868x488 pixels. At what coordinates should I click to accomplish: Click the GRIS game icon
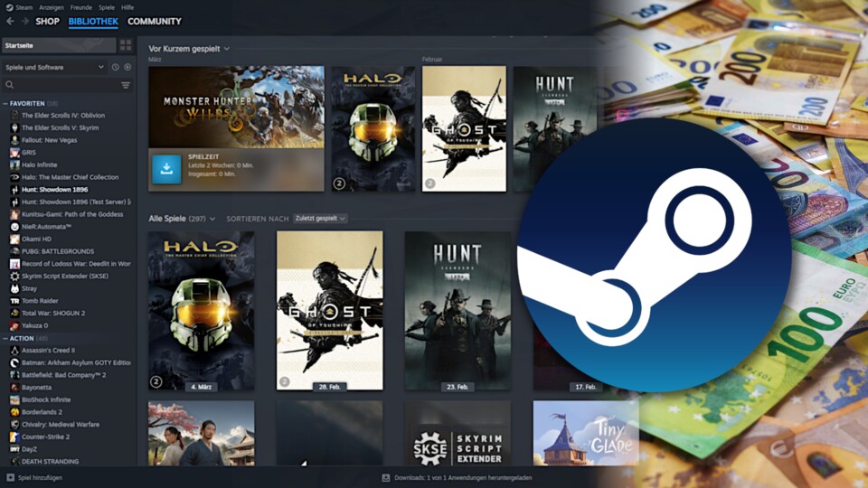[15, 152]
